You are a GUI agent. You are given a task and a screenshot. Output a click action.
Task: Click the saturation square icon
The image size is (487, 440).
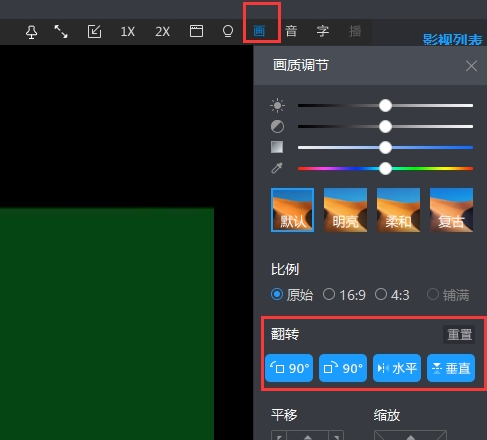(x=277, y=147)
